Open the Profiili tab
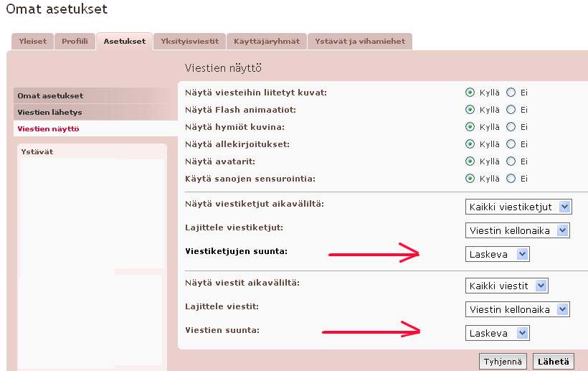 75,42
